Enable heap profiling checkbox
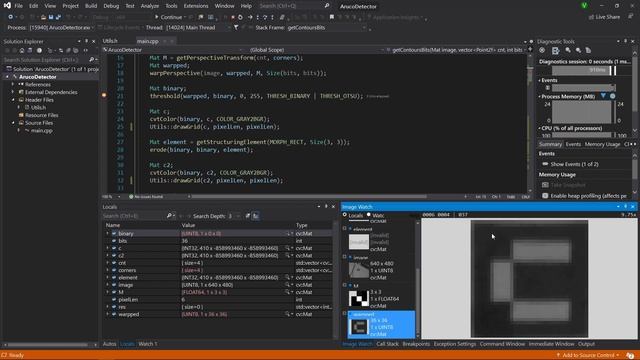 545,196
